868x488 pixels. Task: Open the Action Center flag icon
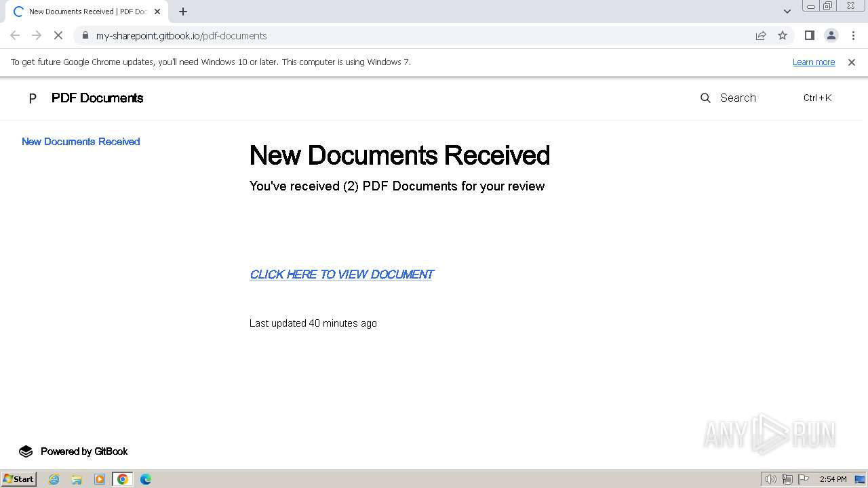(x=804, y=479)
